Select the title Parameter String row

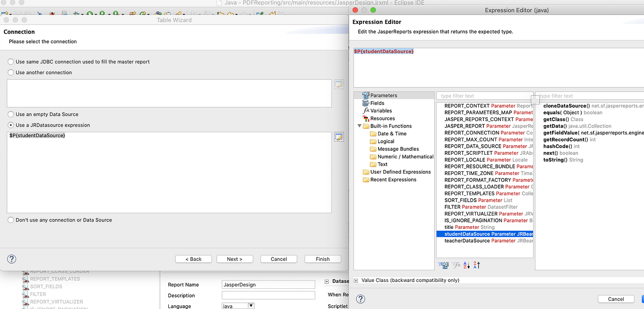484,227
